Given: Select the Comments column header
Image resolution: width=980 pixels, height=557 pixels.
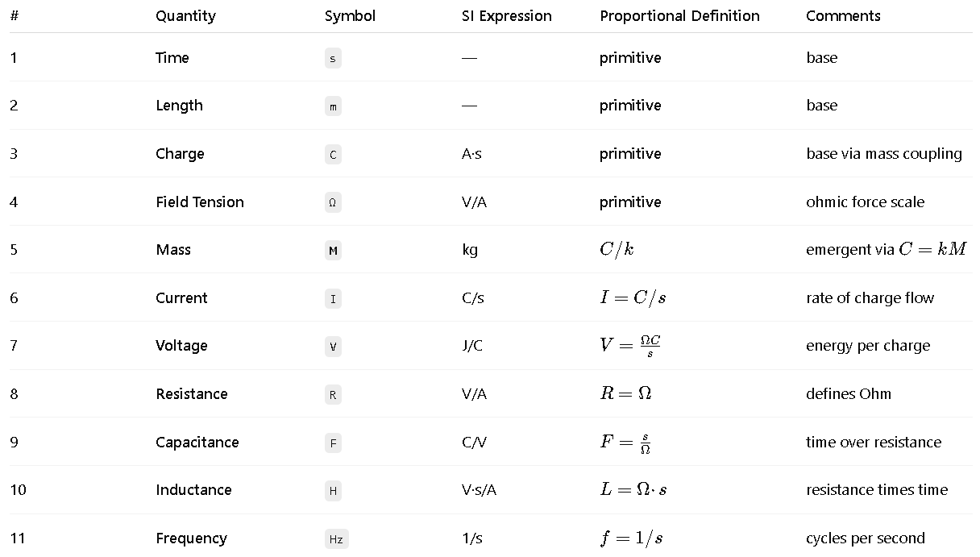Looking at the screenshot, I should tap(843, 16).
